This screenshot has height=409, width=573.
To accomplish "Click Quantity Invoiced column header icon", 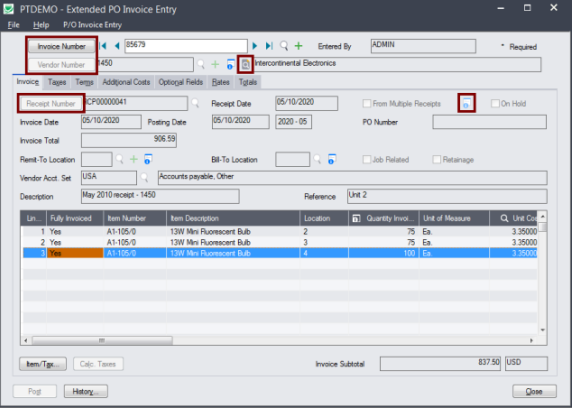I will coord(356,218).
